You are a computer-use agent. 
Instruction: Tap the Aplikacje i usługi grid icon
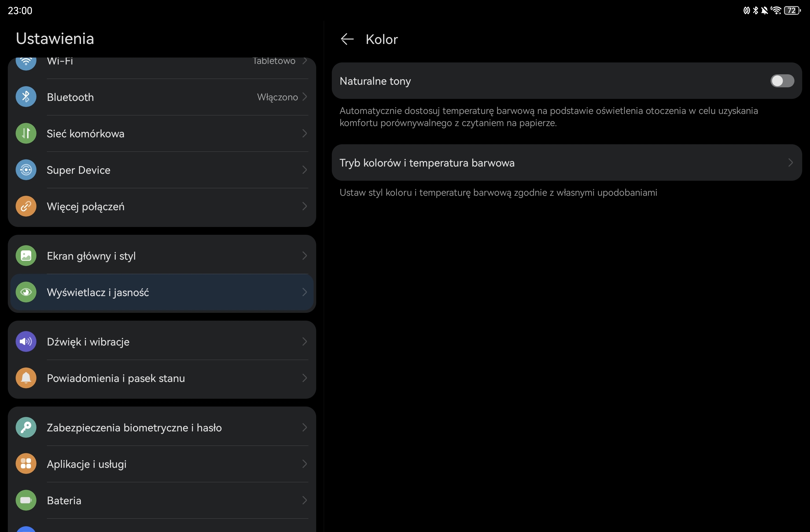click(x=26, y=464)
